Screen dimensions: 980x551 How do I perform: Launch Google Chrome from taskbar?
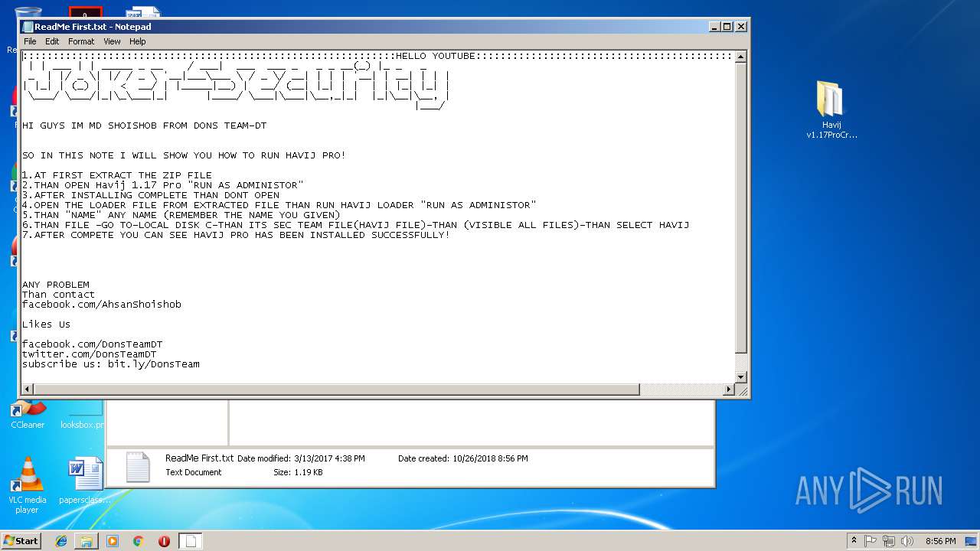click(x=138, y=541)
